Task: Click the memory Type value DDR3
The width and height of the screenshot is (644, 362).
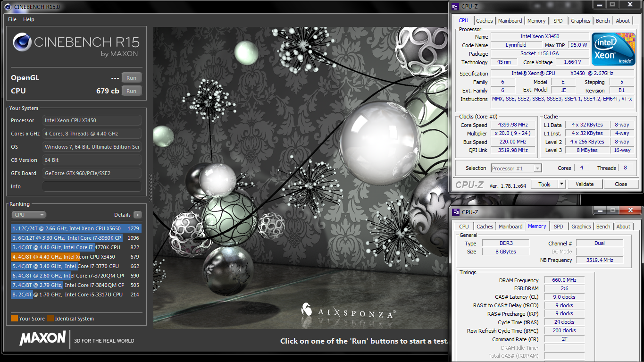Action: click(x=506, y=244)
